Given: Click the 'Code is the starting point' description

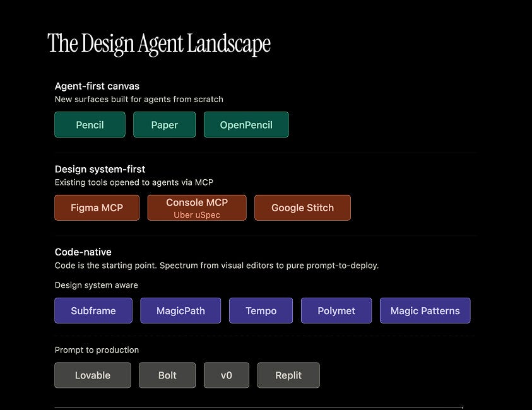Looking at the screenshot, I should point(217,266).
